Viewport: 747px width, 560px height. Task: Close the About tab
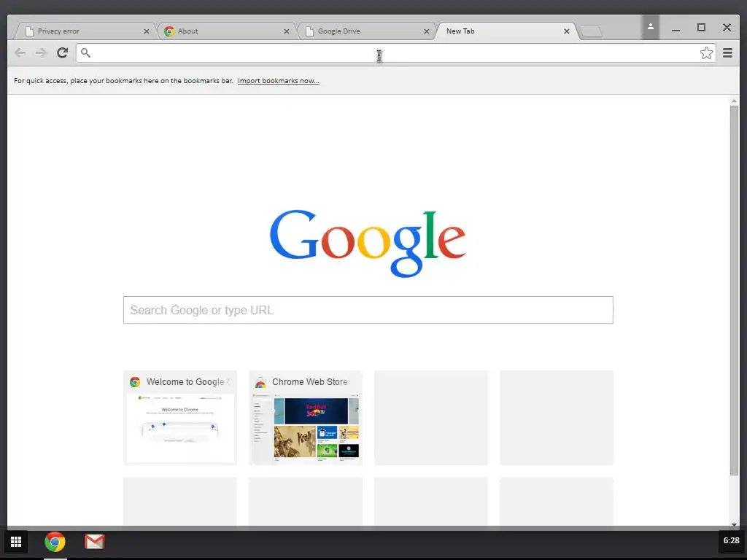click(x=286, y=31)
